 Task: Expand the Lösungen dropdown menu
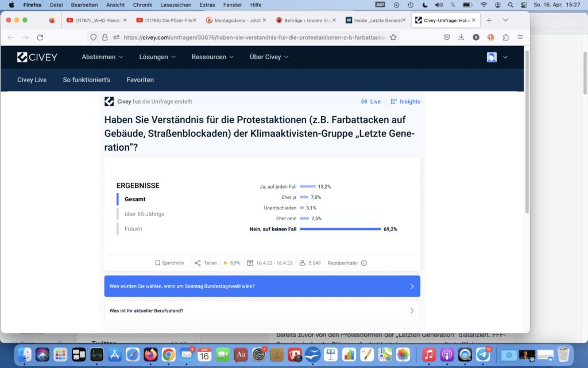tap(157, 57)
